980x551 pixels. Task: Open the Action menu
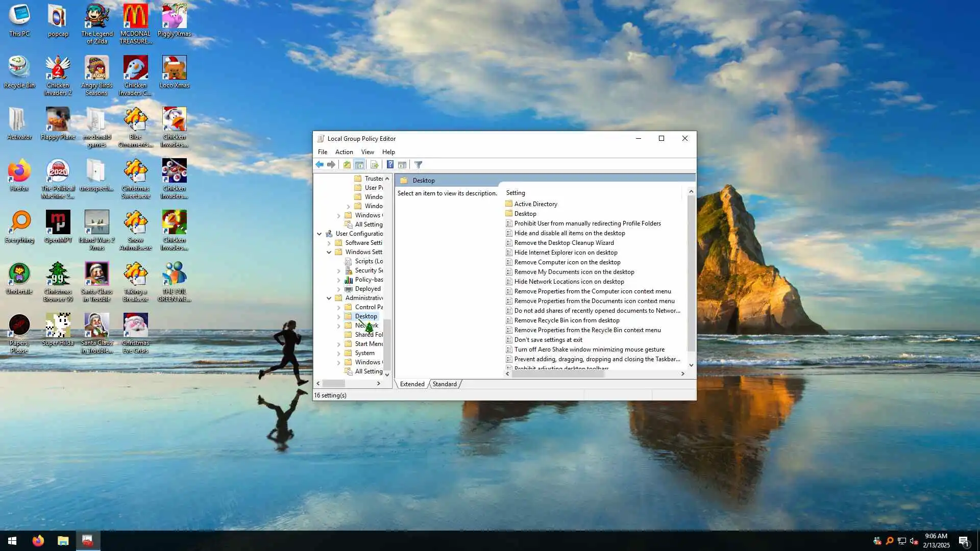344,152
